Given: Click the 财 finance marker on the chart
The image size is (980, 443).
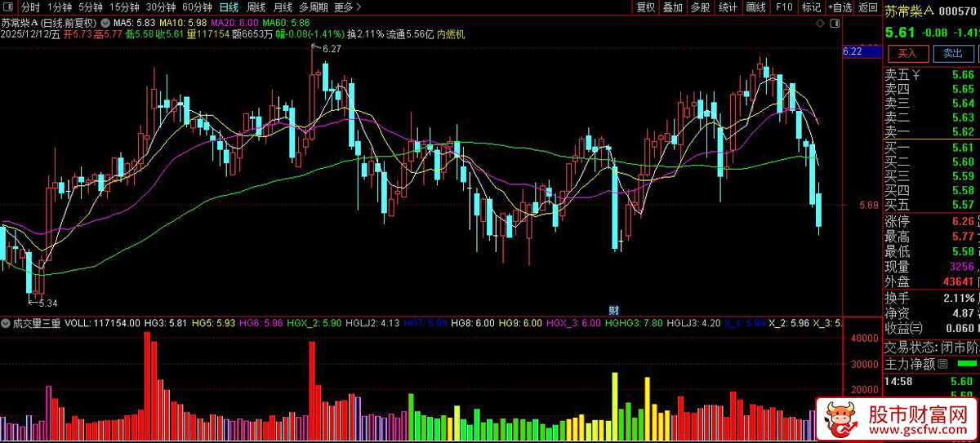Looking at the screenshot, I should [x=613, y=310].
